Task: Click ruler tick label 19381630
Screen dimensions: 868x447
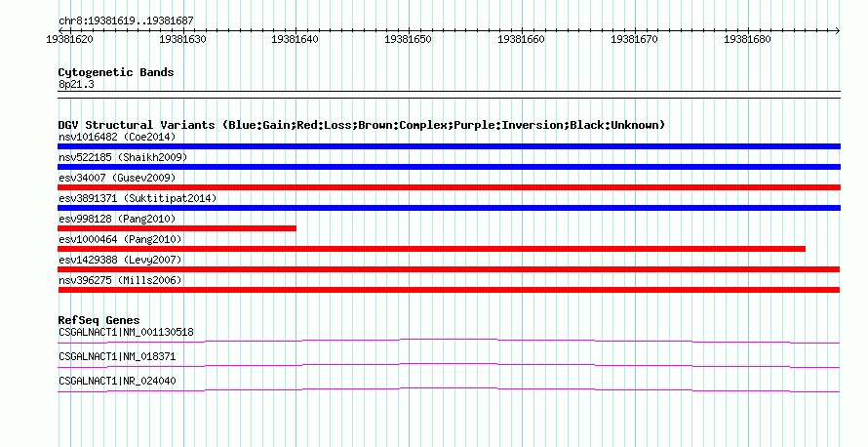Action: click(182, 39)
